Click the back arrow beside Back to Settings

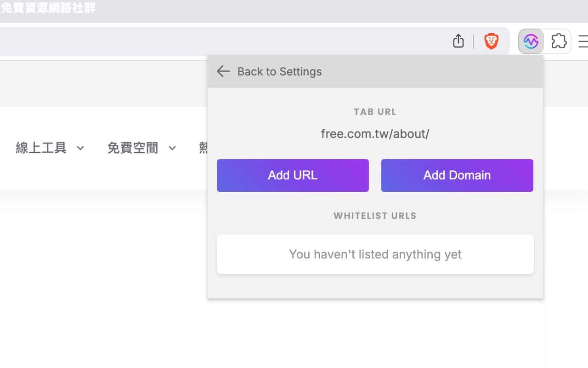[x=223, y=71]
